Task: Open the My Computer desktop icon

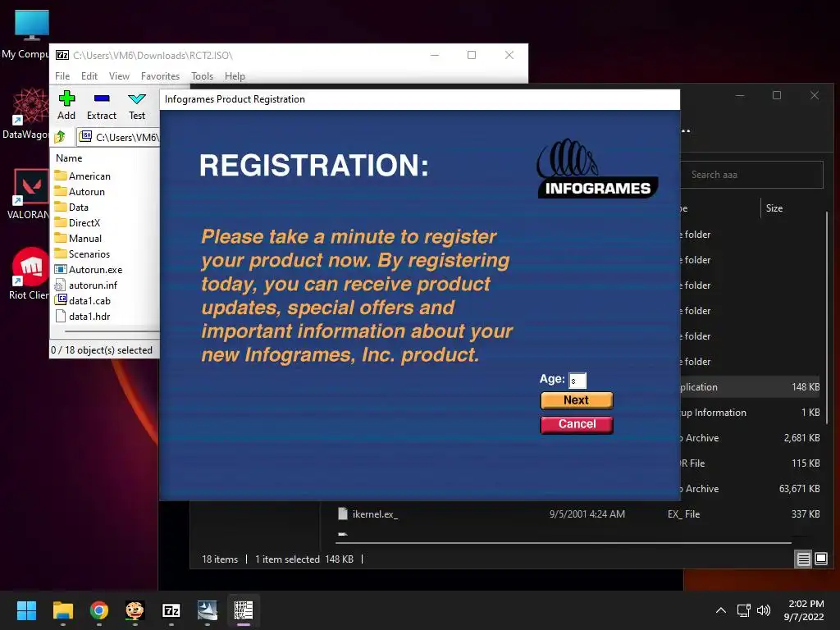Action: click(x=27, y=34)
